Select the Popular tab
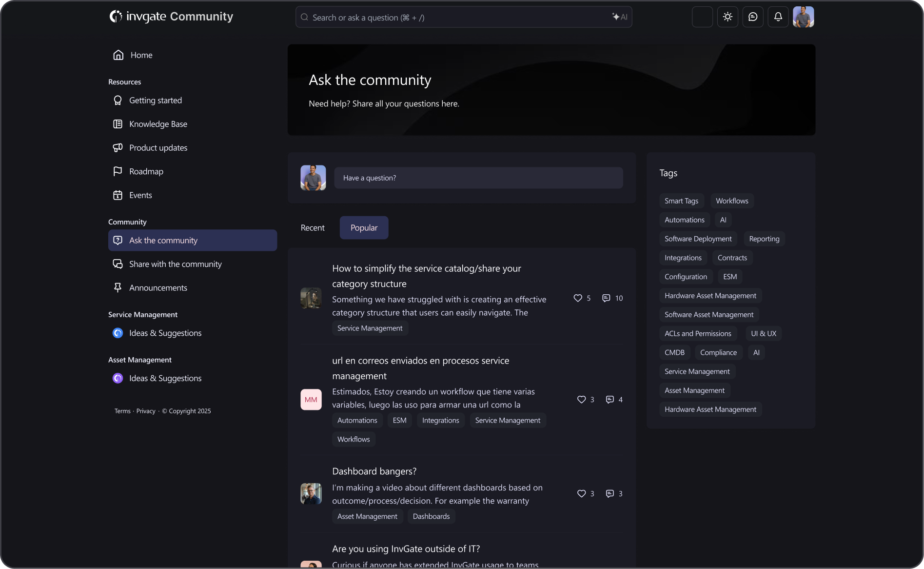The height and width of the screenshot is (569, 924). point(364,228)
